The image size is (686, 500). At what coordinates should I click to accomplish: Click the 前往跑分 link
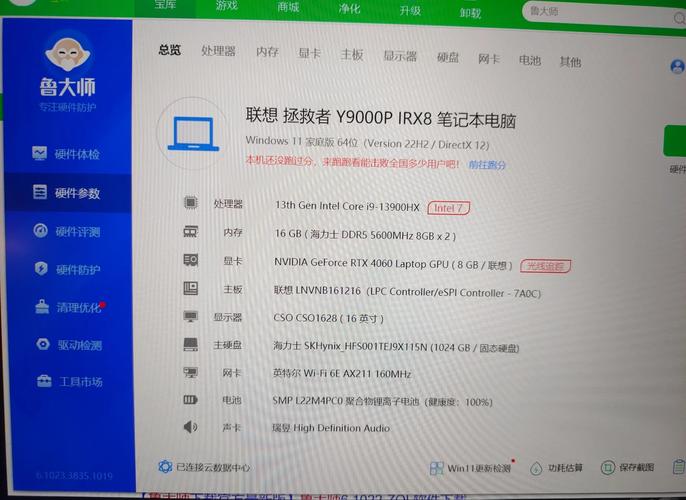487,164
